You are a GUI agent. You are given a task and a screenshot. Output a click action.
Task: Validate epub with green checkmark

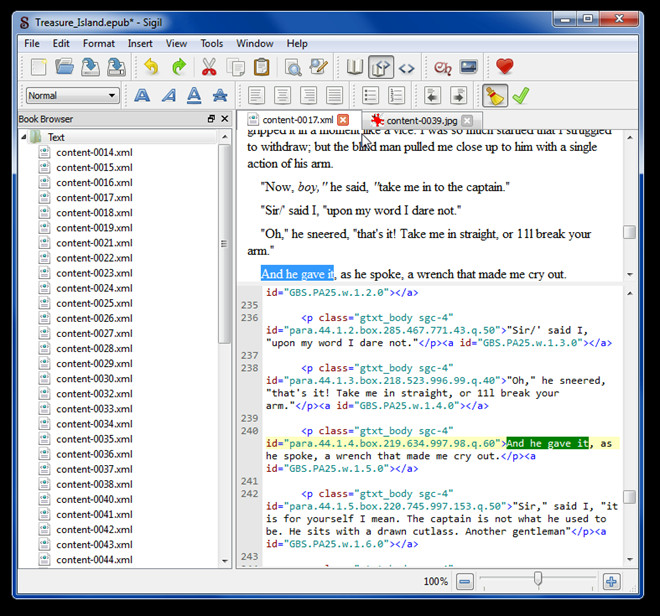click(521, 96)
